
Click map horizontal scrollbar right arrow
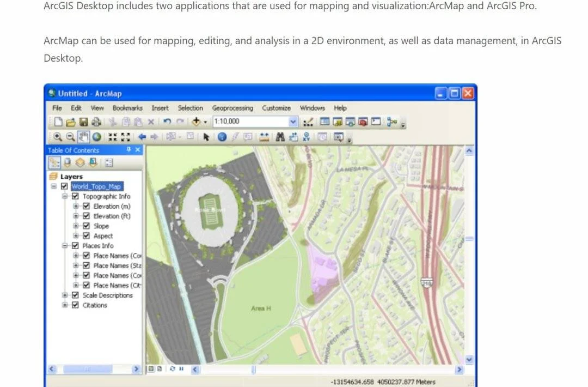459,370
